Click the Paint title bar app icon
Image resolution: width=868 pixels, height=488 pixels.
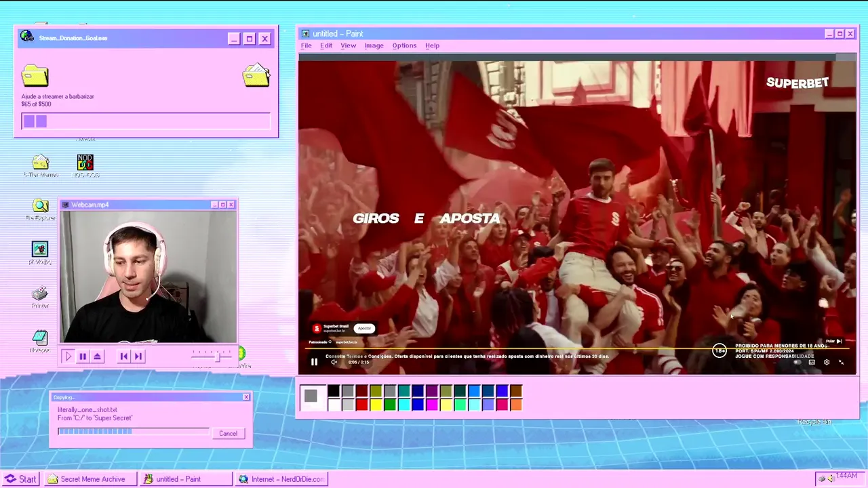pyautogui.click(x=305, y=33)
